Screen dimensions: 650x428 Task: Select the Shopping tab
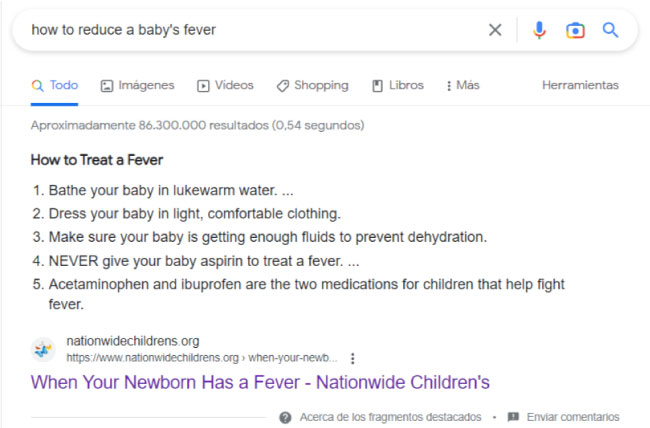coord(313,85)
